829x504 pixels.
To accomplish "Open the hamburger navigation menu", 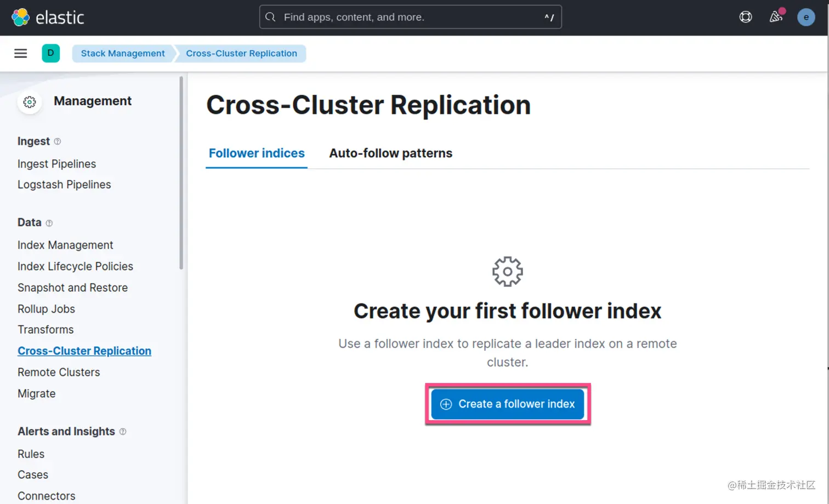I will [21, 53].
